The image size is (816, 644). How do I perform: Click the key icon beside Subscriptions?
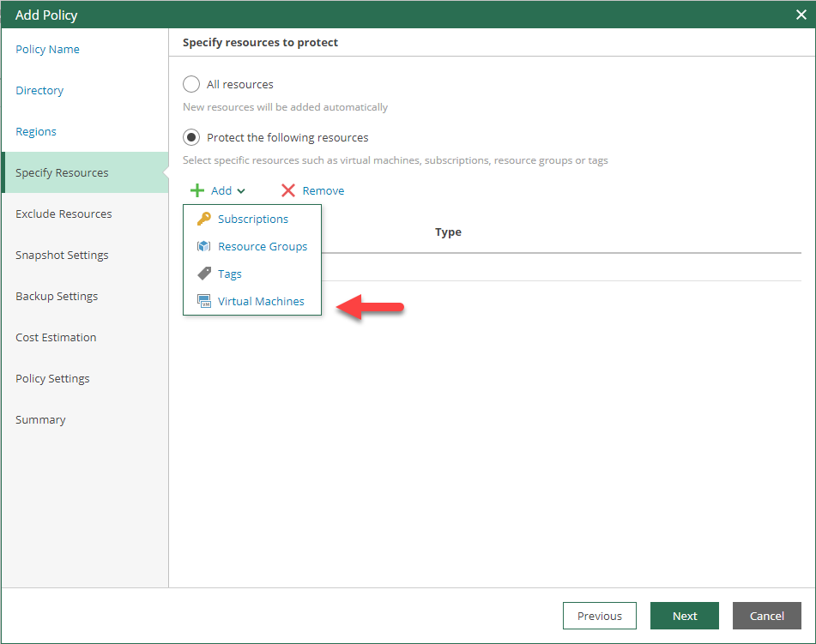point(204,219)
